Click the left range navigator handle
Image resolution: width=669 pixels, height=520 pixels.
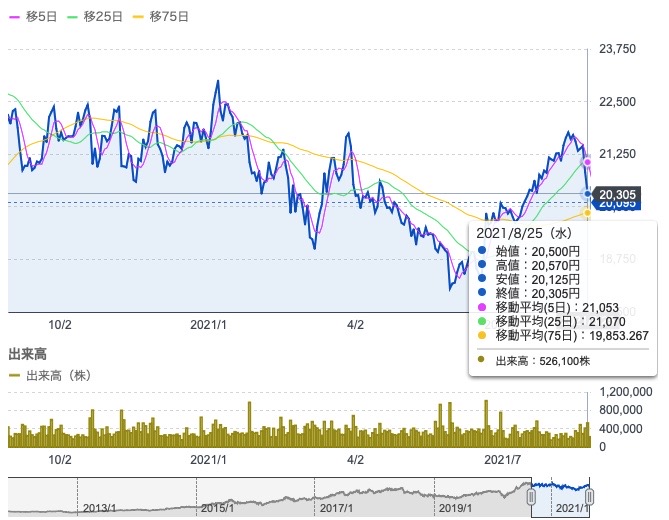[x=531, y=497]
